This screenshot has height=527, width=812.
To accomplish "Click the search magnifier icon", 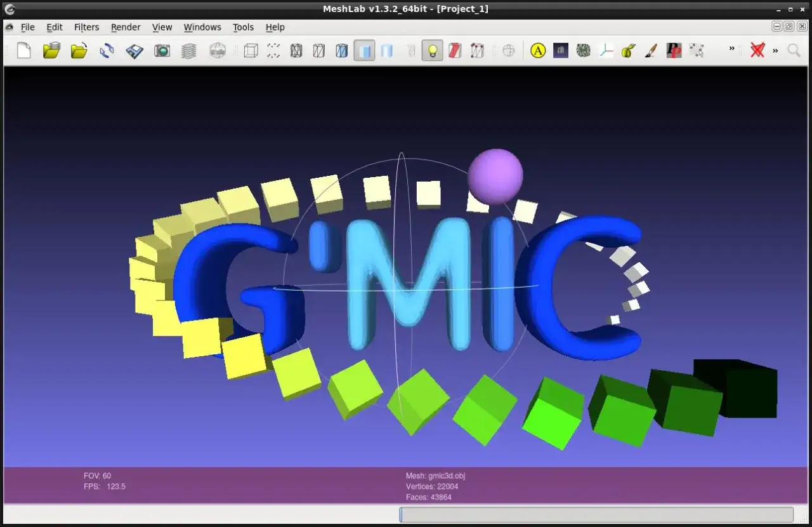I will (x=794, y=50).
